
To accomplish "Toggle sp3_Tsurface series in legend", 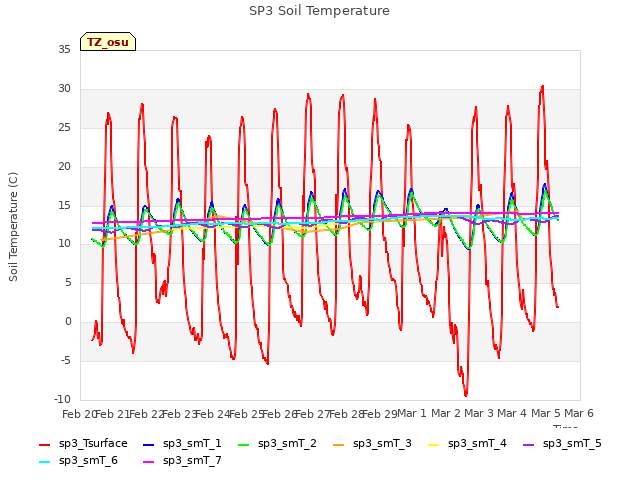I will pos(84,444).
